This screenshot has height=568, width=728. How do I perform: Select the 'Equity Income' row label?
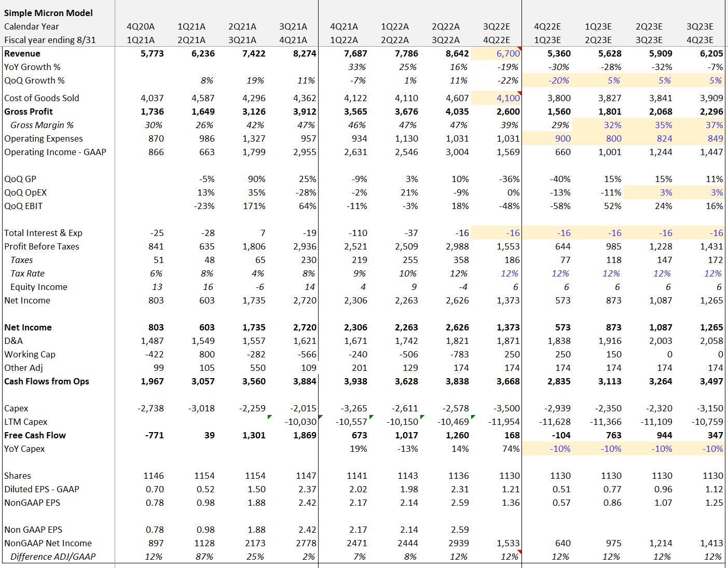point(39,287)
